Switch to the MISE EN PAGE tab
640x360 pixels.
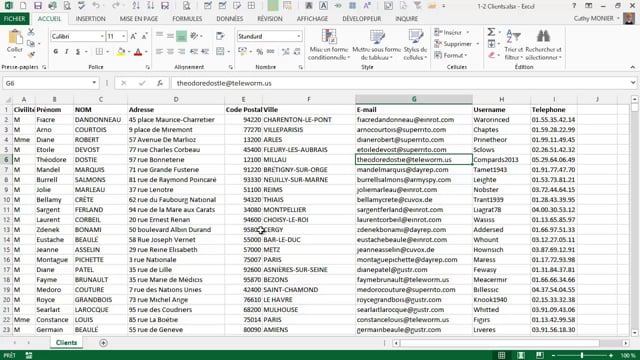click(139, 19)
